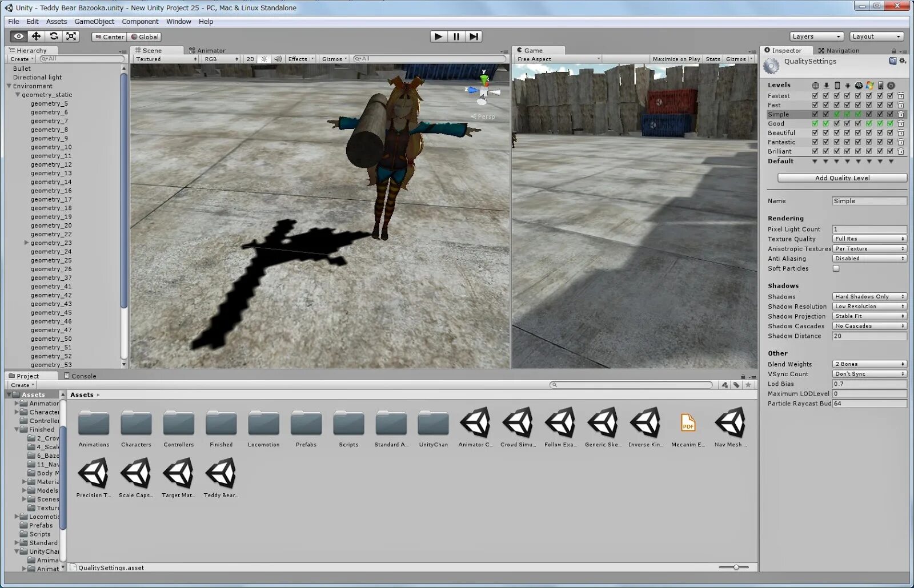The width and height of the screenshot is (914, 588).
Task: Click the Add Quality Level button
Action: (842, 178)
